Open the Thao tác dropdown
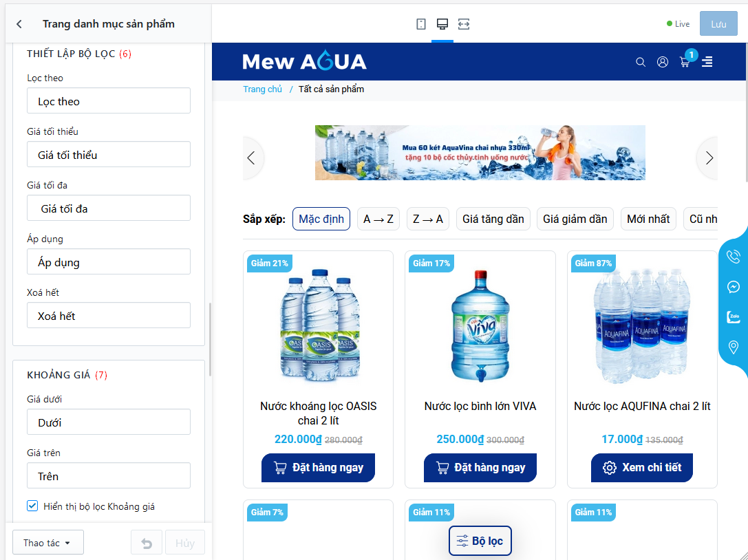The width and height of the screenshot is (748, 560). click(x=47, y=542)
